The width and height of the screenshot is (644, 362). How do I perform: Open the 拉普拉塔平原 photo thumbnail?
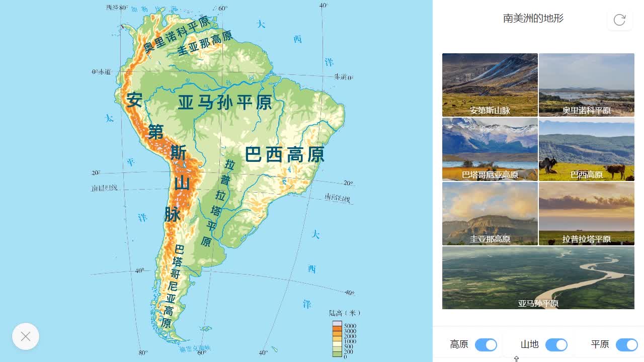click(587, 214)
